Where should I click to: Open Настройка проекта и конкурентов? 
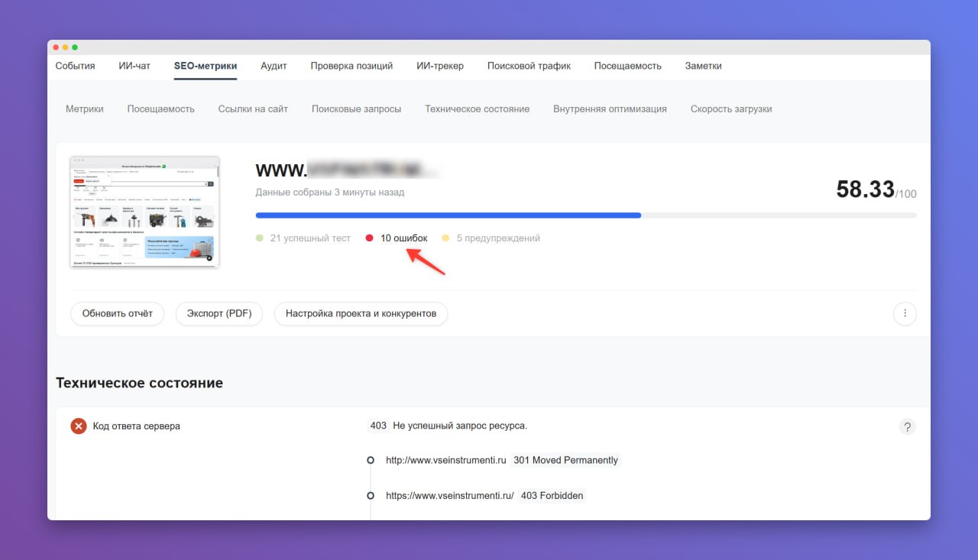361,313
